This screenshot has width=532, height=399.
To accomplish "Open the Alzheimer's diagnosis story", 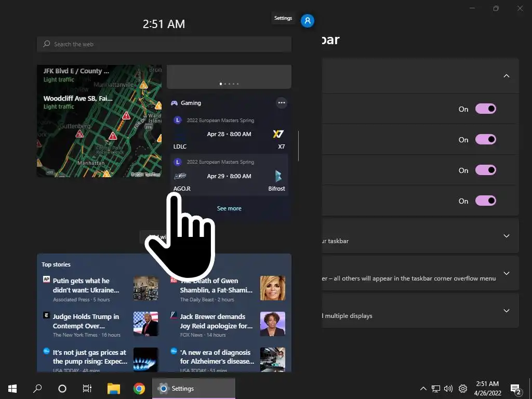I will (x=217, y=357).
